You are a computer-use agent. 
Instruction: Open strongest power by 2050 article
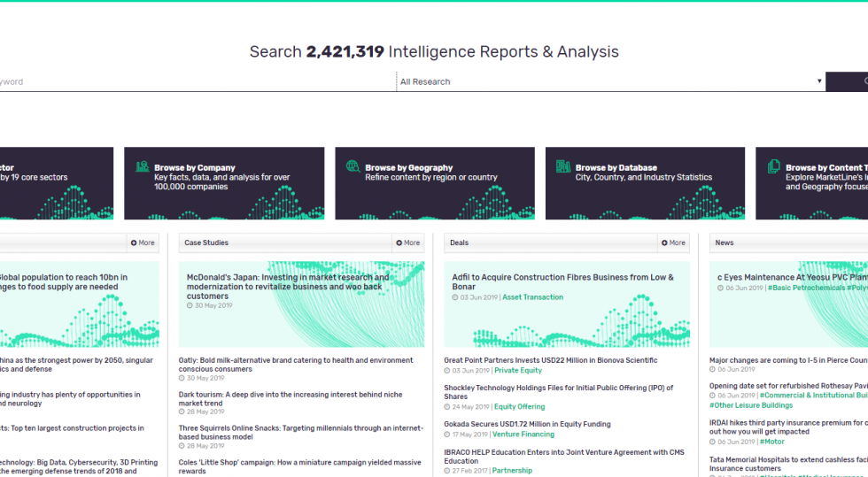76,365
